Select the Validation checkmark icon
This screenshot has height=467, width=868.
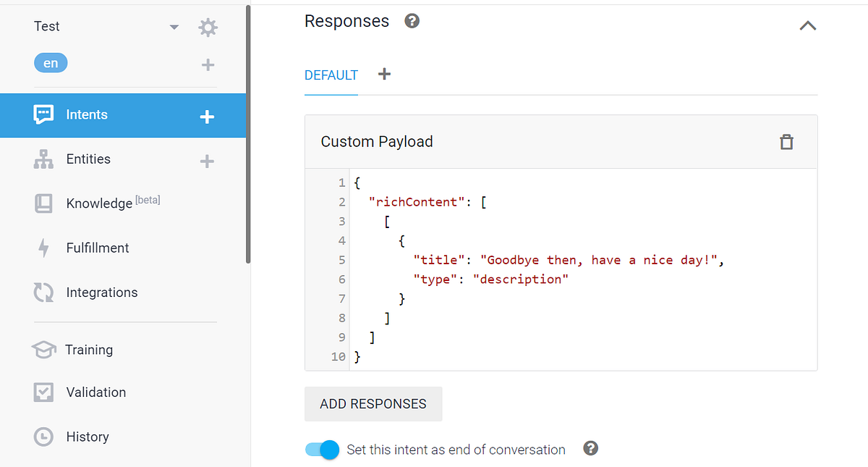click(x=43, y=392)
